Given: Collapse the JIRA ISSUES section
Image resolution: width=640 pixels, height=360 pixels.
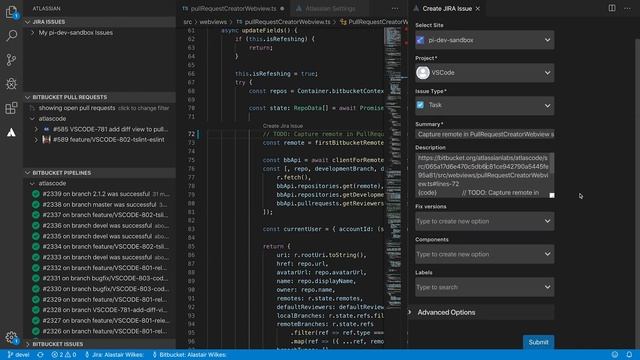Looking at the screenshot, I should (28, 22).
